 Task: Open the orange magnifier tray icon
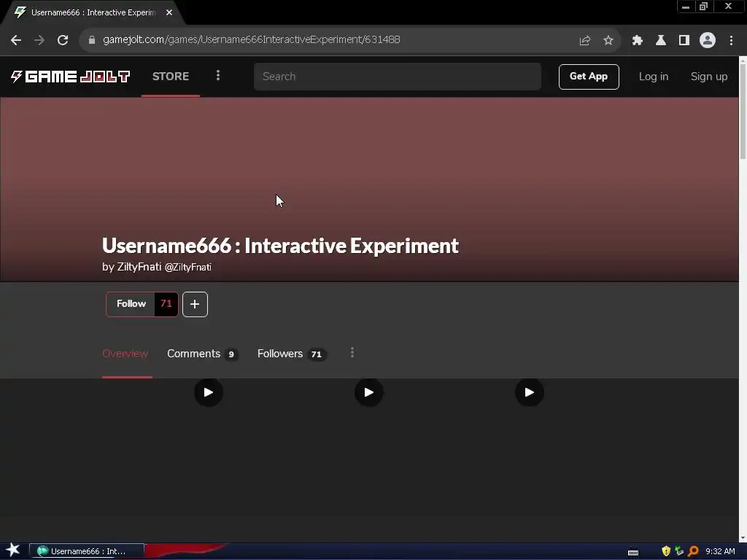tap(693, 551)
